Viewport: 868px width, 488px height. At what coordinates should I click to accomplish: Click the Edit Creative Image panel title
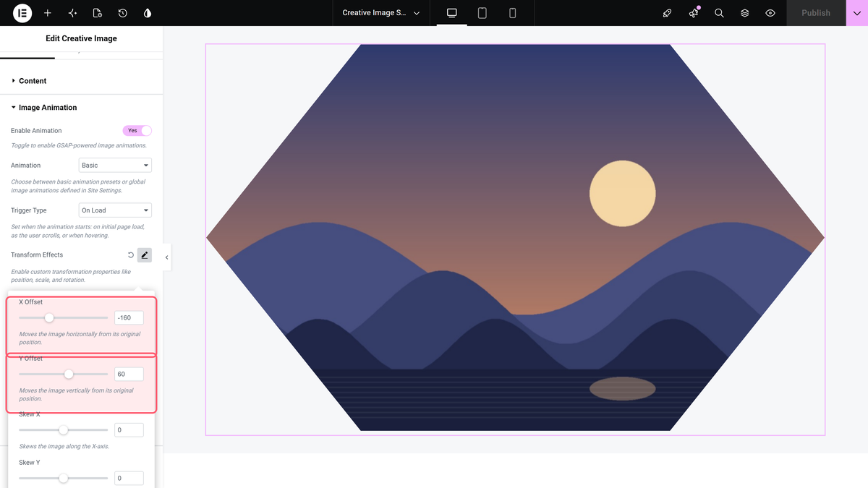[x=81, y=38]
